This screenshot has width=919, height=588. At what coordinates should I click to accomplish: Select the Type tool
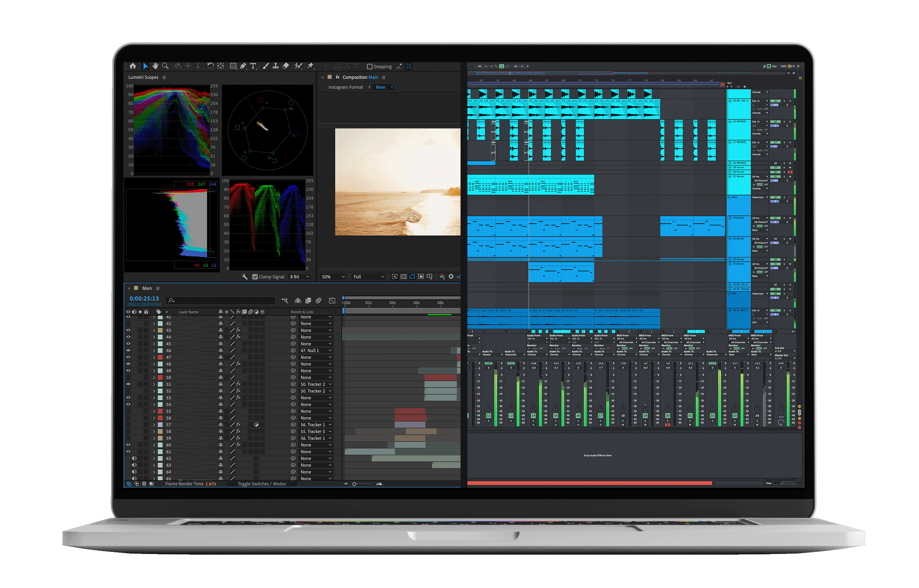coord(253,66)
